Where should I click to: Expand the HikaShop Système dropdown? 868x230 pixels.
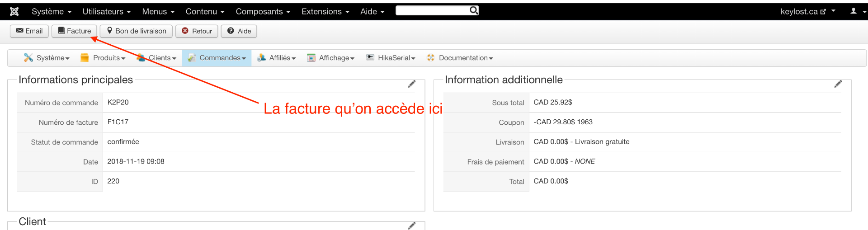(47, 58)
